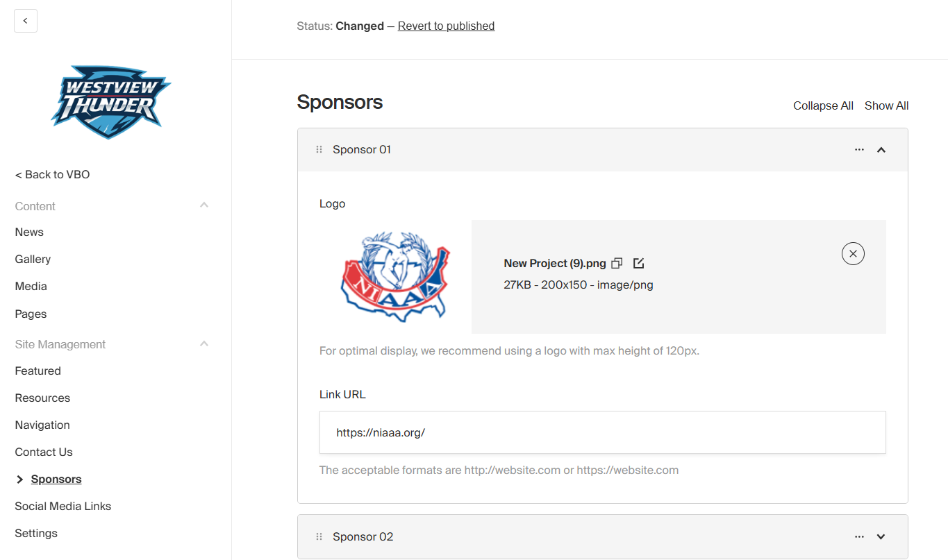Click the Westview Thunder logo
Viewport: 948px width, 560px height.
coord(110,102)
